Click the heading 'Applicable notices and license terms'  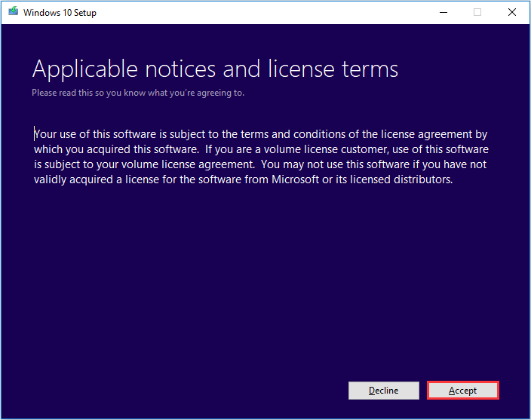click(x=215, y=69)
